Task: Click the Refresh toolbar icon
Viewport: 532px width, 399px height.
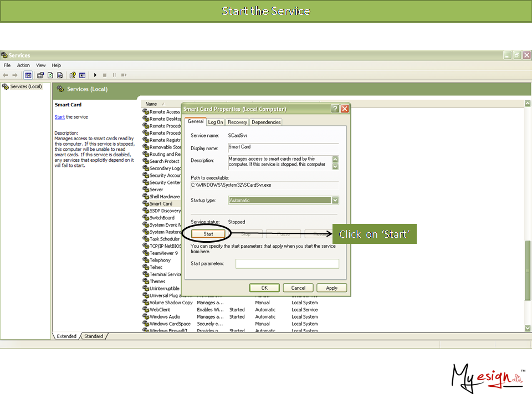Action: (x=50, y=75)
